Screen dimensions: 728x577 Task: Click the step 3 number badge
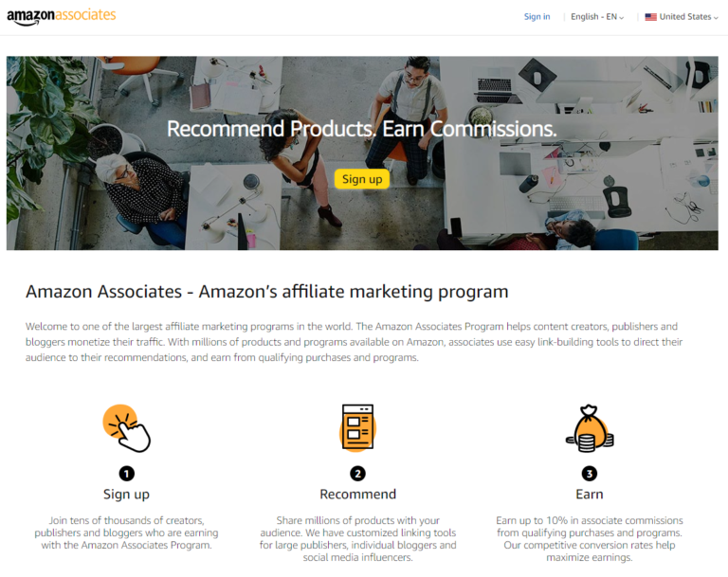pyautogui.click(x=590, y=474)
